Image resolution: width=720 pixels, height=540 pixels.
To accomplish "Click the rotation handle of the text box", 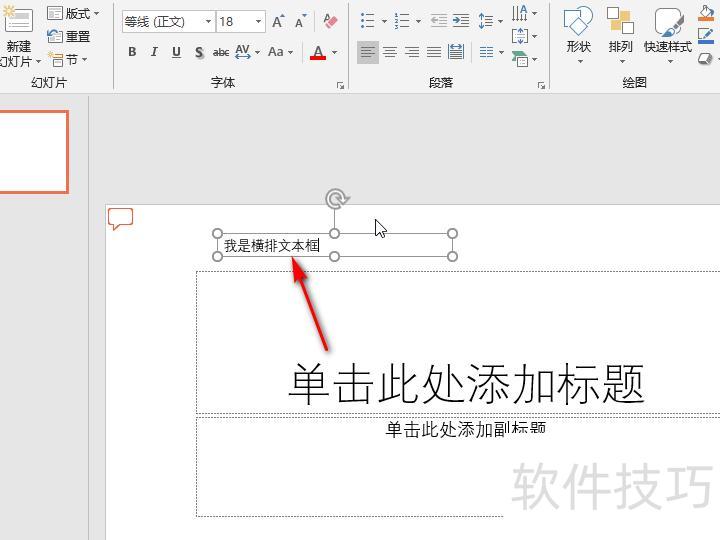I will coord(337,199).
